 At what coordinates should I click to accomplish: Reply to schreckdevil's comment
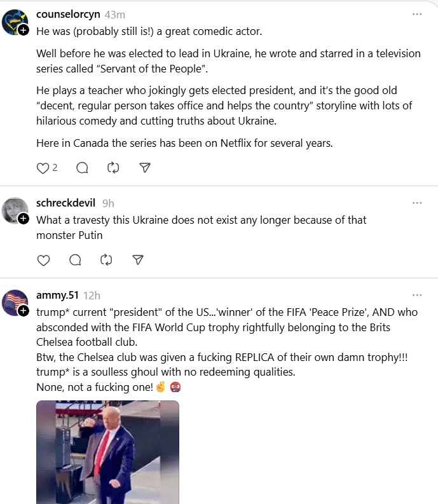click(75, 260)
